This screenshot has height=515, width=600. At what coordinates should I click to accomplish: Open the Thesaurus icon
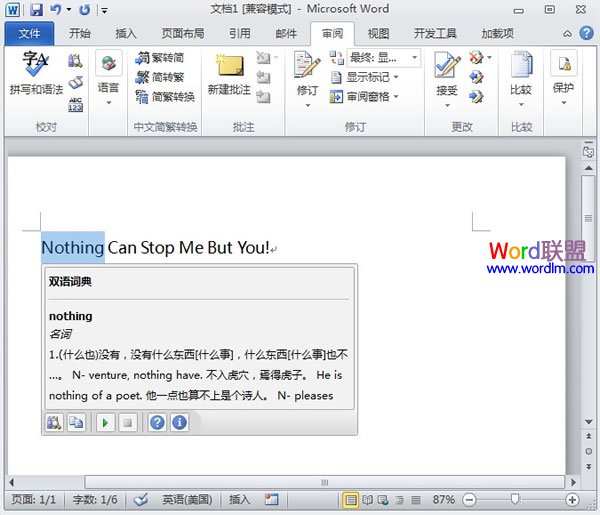tap(75, 83)
